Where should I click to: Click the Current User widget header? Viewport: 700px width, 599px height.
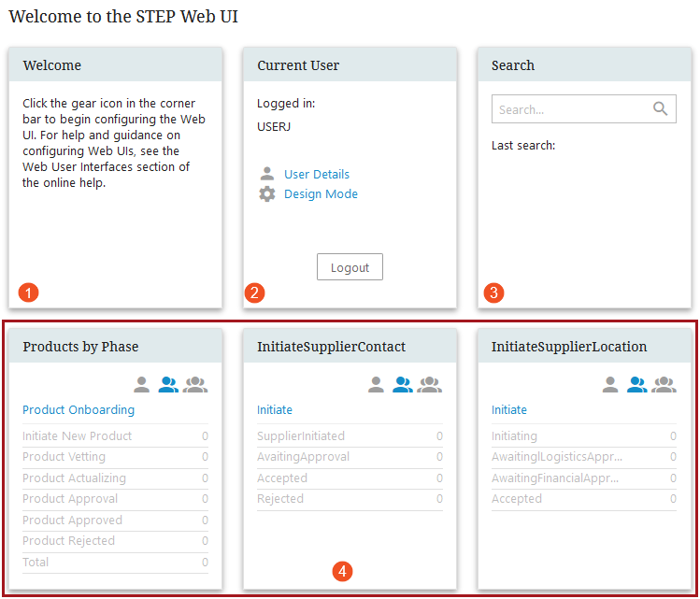coord(350,64)
